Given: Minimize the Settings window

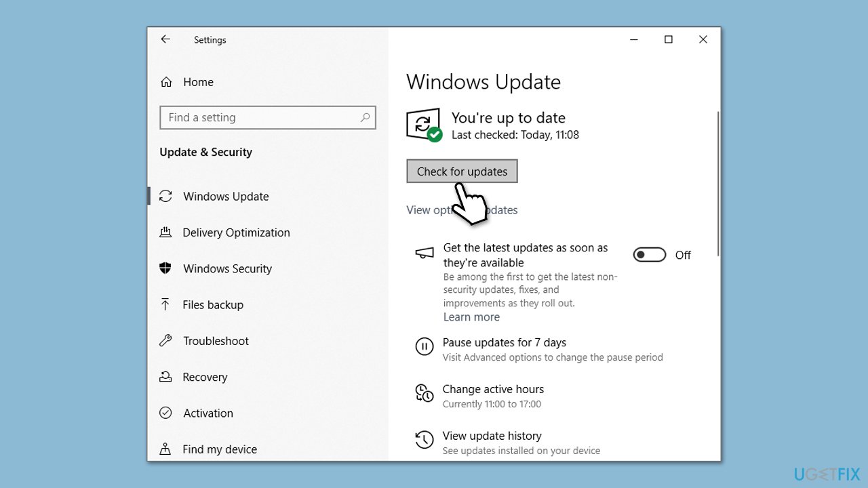Looking at the screenshot, I should click(633, 39).
